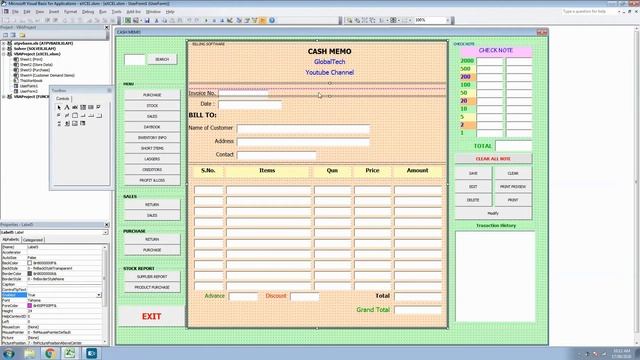Click the Break pause icon in toolbar

214,20
